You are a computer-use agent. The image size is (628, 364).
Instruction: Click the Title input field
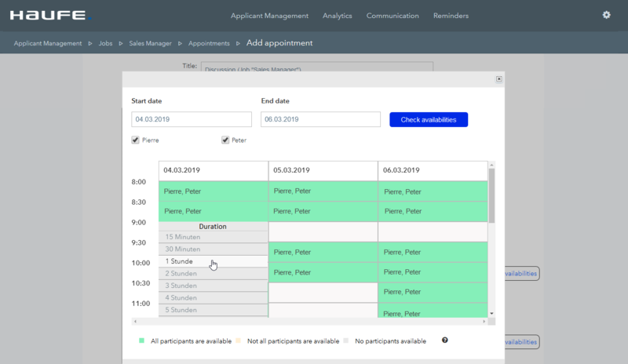[x=317, y=67]
